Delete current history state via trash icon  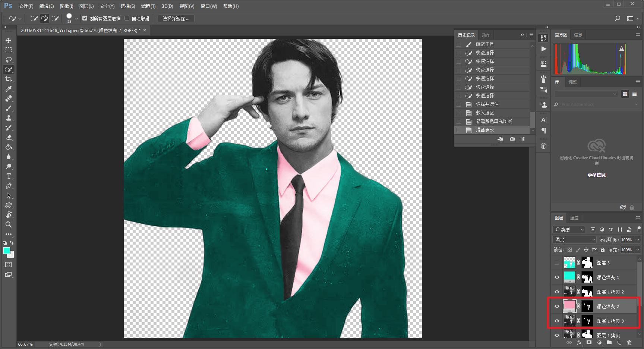click(x=523, y=139)
